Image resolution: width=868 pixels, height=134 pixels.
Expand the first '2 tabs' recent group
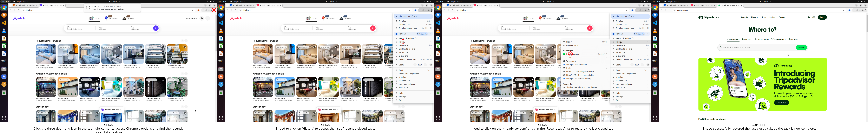(x=569, y=58)
